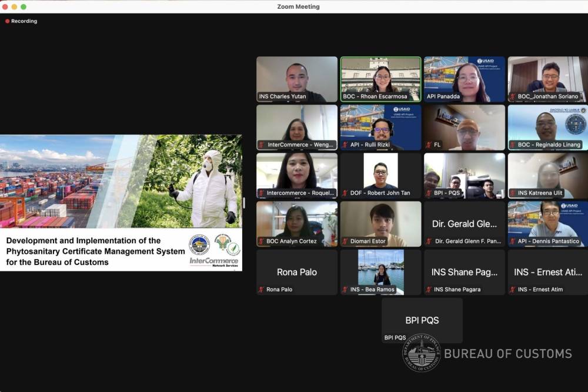Click the red Recording indicator dot
This screenshot has width=588, height=392.
point(8,21)
